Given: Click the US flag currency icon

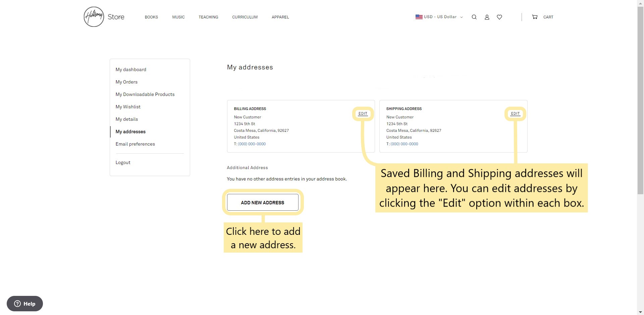Looking at the screenshot, I should tap(419, 17).
